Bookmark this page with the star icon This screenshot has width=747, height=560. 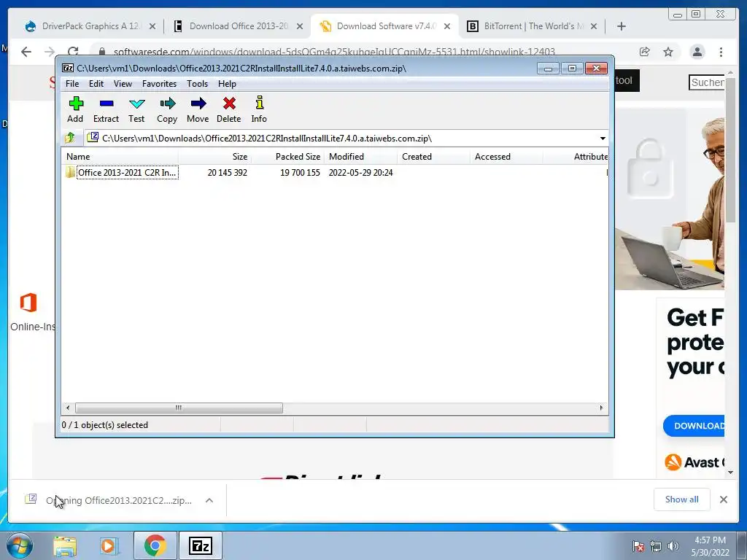(668, 52)
